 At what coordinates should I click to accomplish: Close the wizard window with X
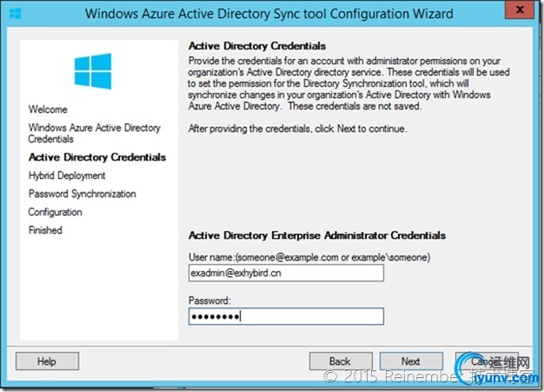coord(520,10)
